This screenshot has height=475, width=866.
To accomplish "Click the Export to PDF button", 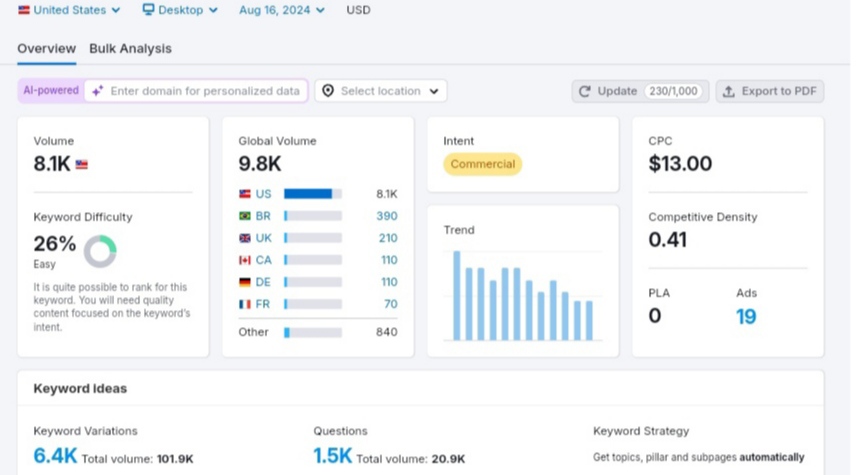I will [x=770, y=91].
